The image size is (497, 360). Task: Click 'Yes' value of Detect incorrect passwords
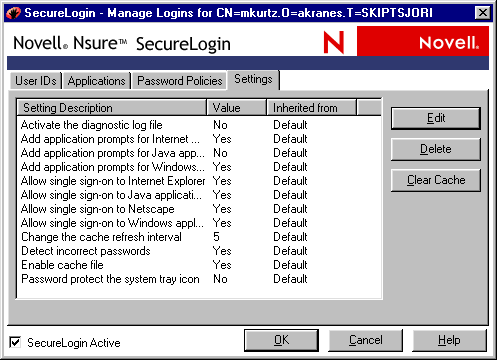(x=222, y=251)
